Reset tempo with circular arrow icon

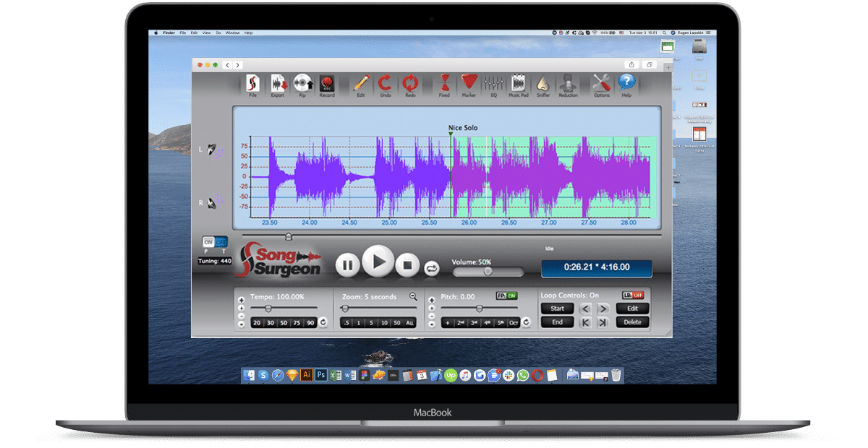[323, 323]
